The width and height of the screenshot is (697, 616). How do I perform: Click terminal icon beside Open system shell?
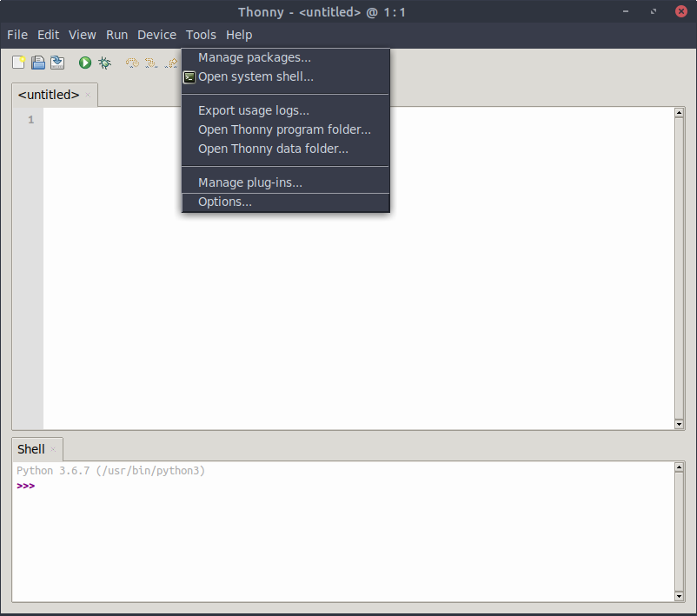pyautogui.click(x=189, y=77)
